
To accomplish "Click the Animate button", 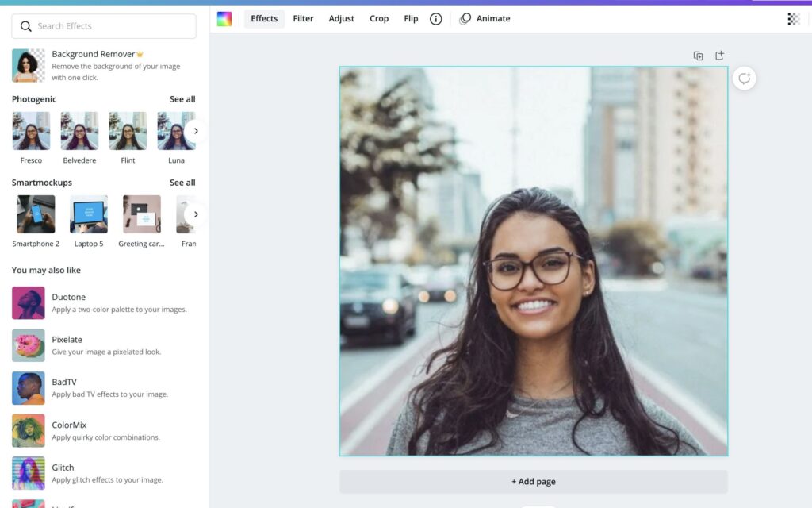I will point(485,19).
